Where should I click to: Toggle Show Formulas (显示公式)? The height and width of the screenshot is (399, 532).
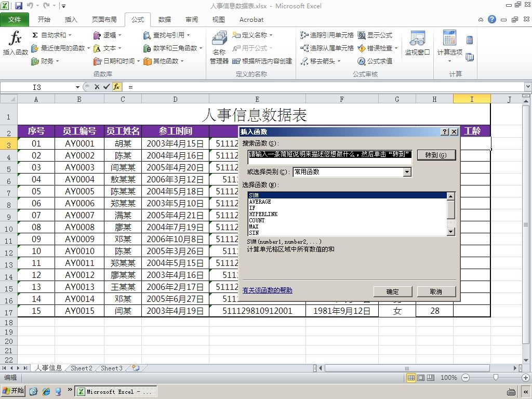click(375, 35)
